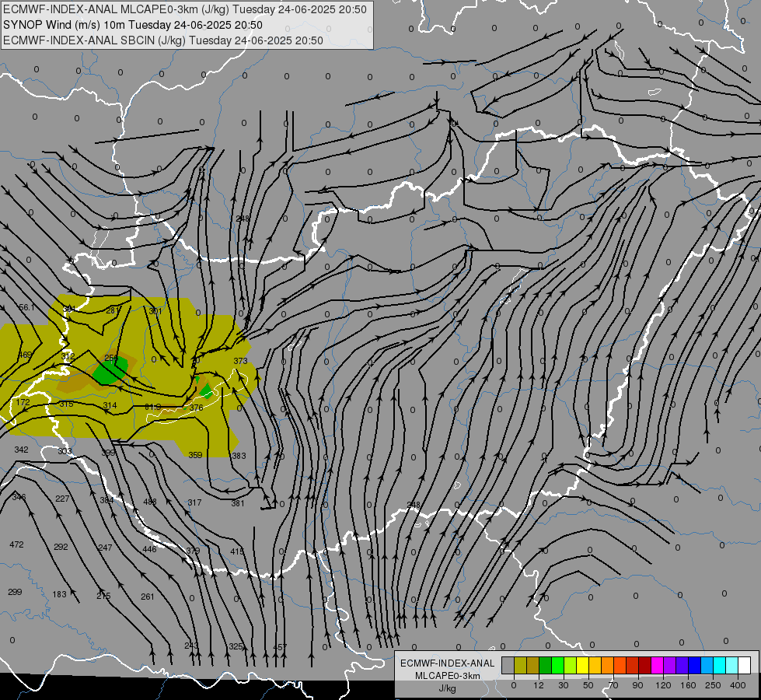Click the 247 station value

[105, 548]
